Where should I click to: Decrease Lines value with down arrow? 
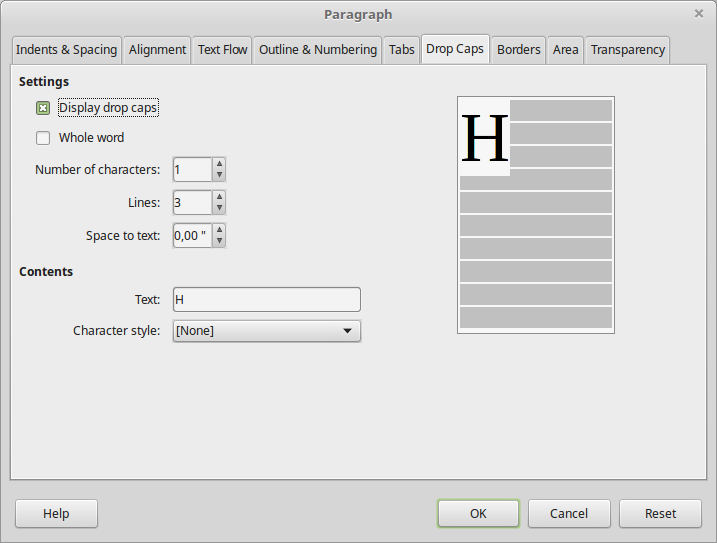(x=219, y=208)
